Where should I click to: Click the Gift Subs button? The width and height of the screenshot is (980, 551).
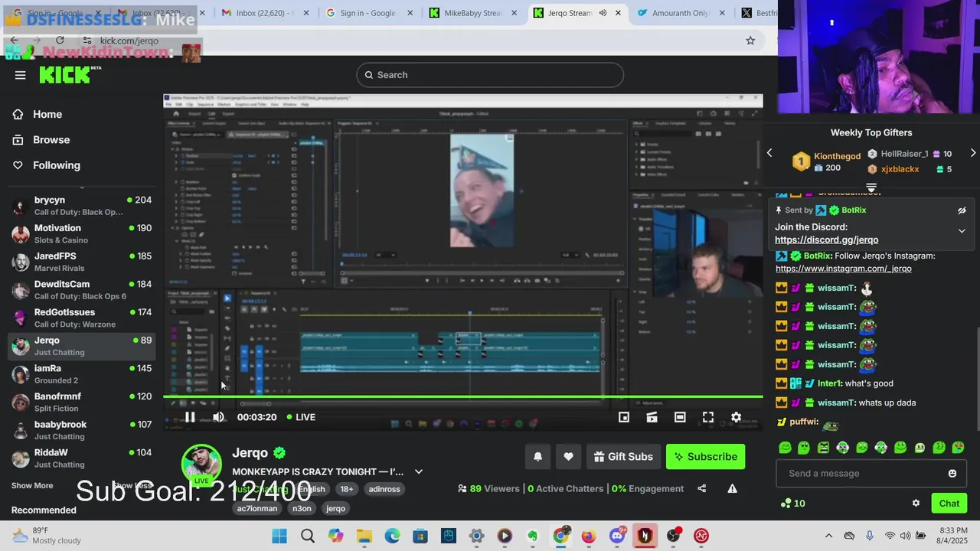point(623,457)
